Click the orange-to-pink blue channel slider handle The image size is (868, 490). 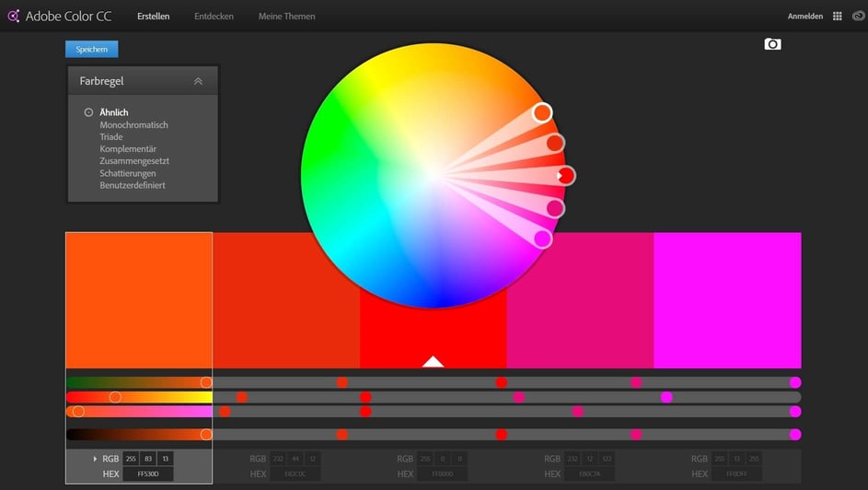[78, 412]
